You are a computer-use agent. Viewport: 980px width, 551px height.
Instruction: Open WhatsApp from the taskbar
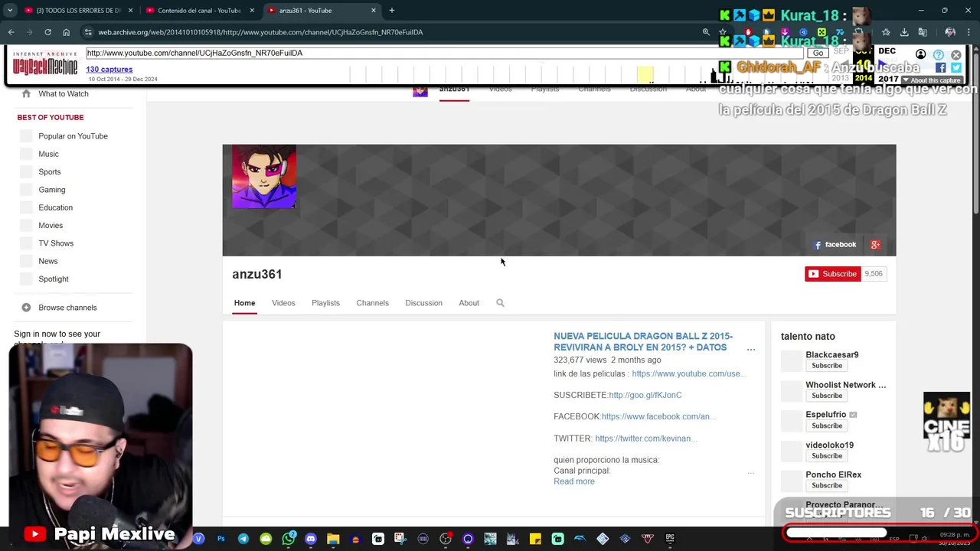coord(289,539)
